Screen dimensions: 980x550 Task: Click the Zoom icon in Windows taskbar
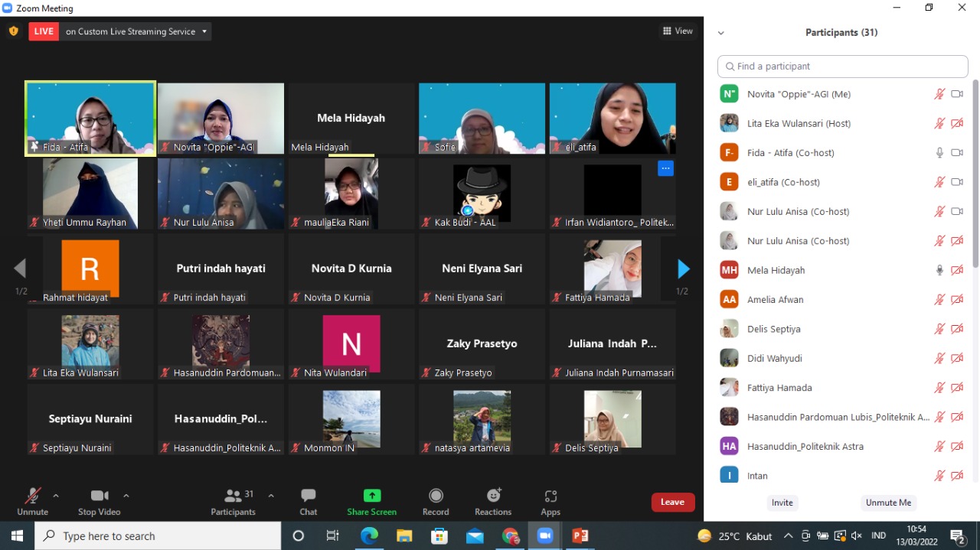pyautogui.click(x=545, y=536)
